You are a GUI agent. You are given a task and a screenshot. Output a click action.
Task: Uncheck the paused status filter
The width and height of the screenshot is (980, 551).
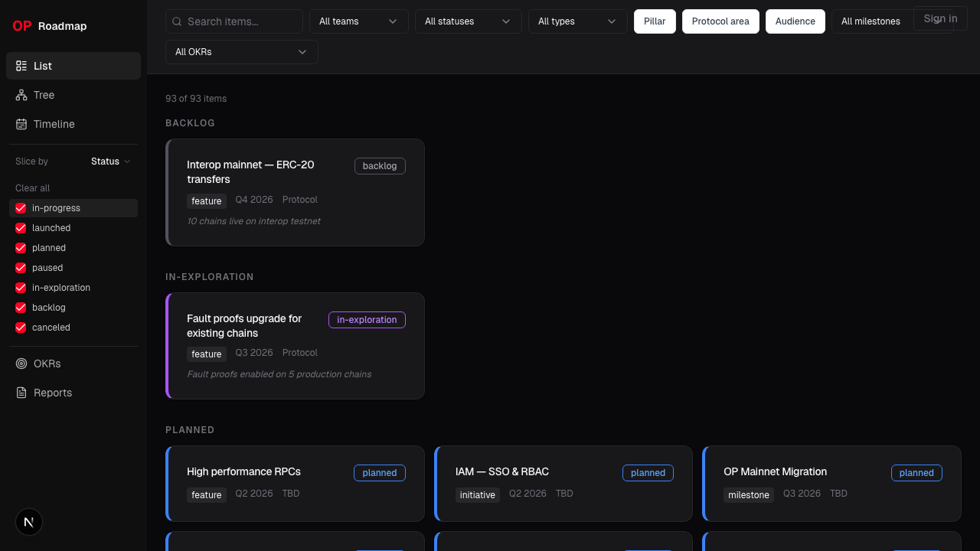click(21, 268)
